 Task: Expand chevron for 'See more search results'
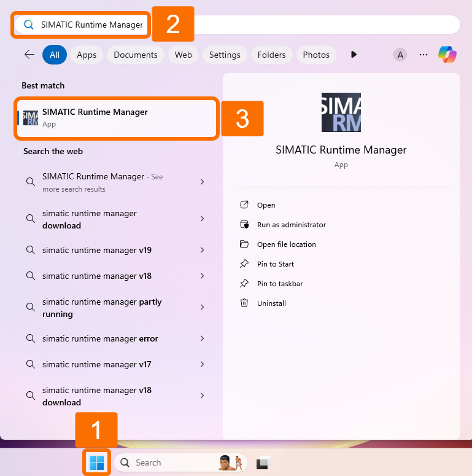coord(202,182)
